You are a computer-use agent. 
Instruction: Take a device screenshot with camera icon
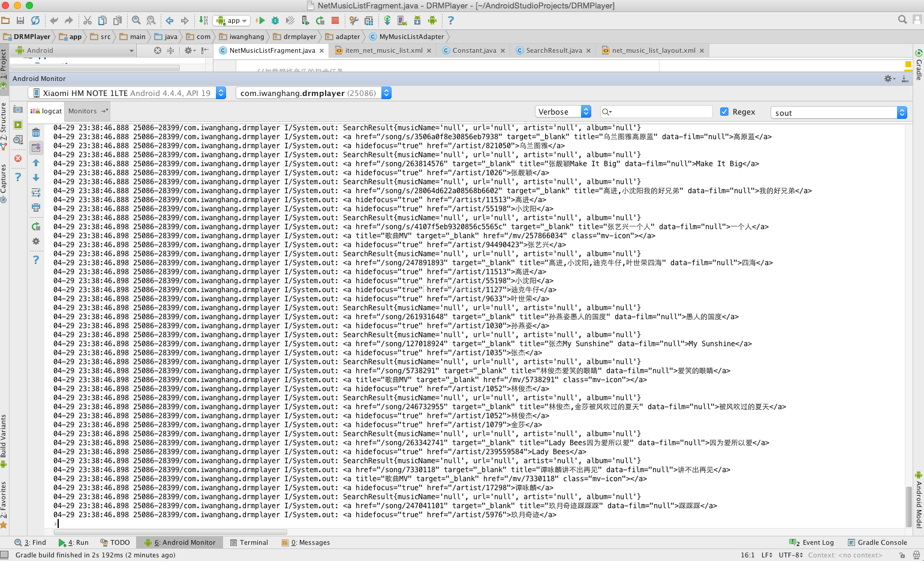(x=18, y=110)
